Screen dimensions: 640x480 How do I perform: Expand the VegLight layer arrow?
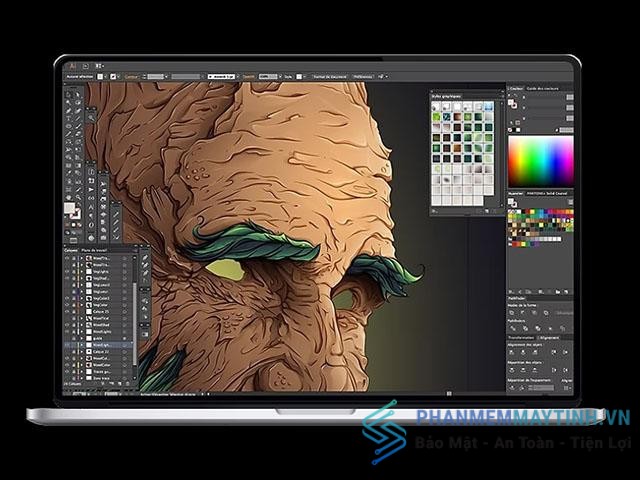click(x=82, y=271)
